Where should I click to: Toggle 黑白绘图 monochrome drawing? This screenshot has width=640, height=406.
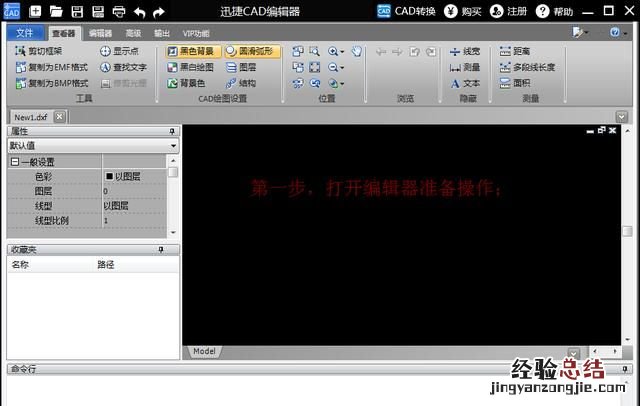click(191, 67)
